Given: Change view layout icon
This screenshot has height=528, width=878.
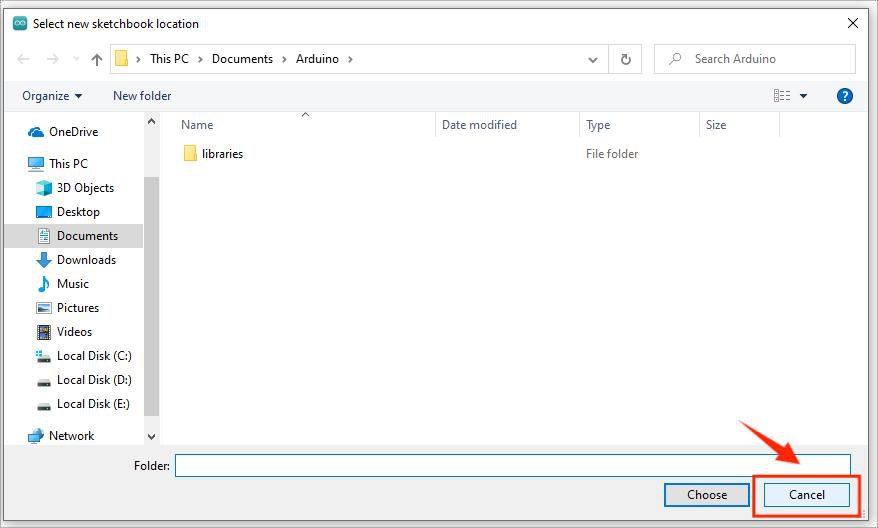Looking at the screenshot, I should [x=782, y=96].
